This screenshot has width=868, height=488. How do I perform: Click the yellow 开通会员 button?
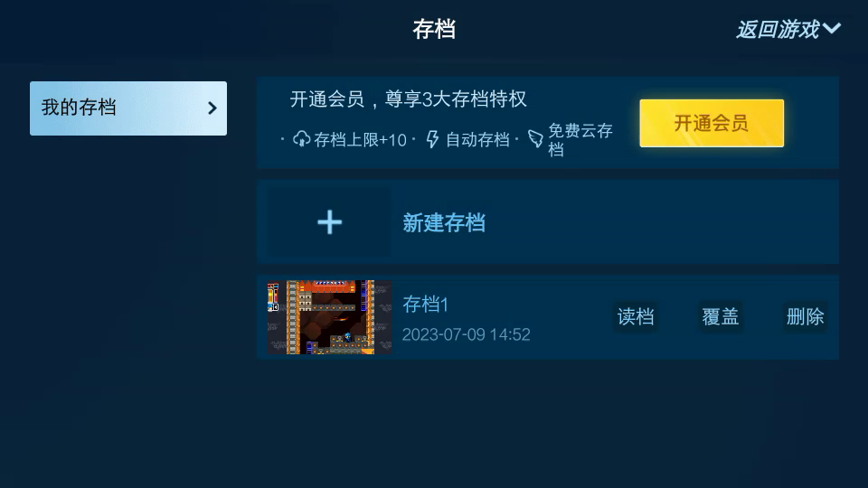coord(712,123)
